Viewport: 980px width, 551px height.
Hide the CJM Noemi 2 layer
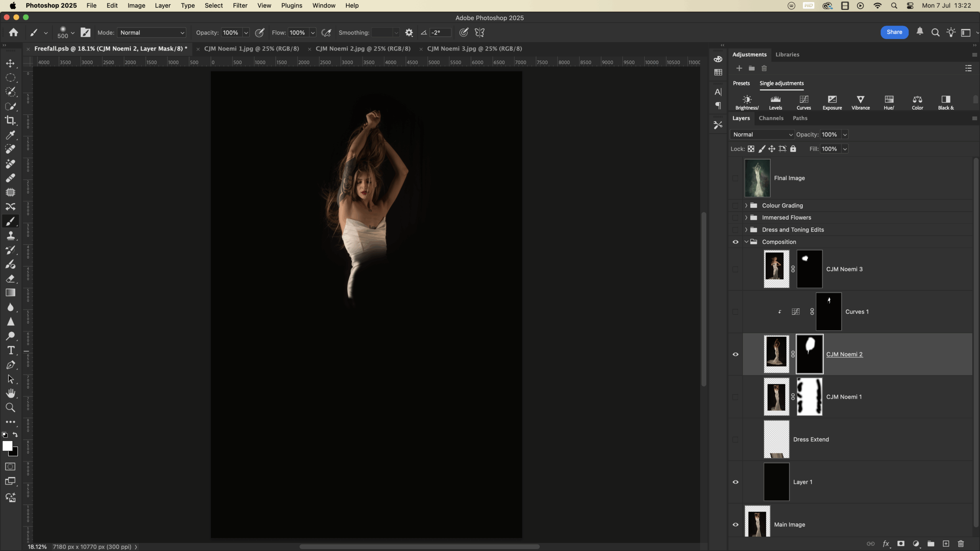click(735, 354)
